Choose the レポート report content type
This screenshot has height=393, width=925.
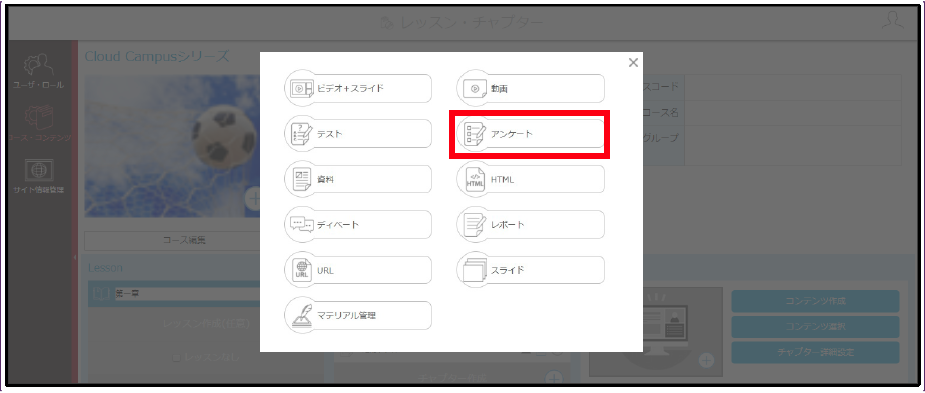click(531, 225)
